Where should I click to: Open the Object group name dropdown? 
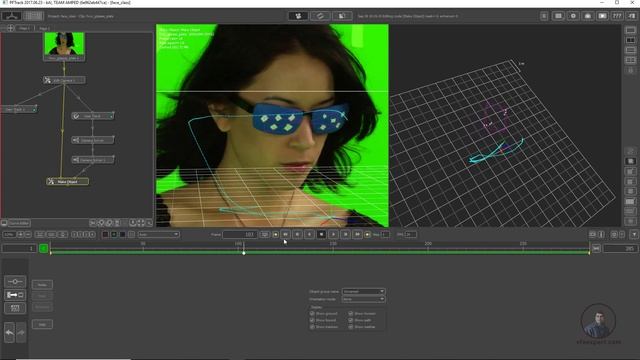click(x=363, y=291)
